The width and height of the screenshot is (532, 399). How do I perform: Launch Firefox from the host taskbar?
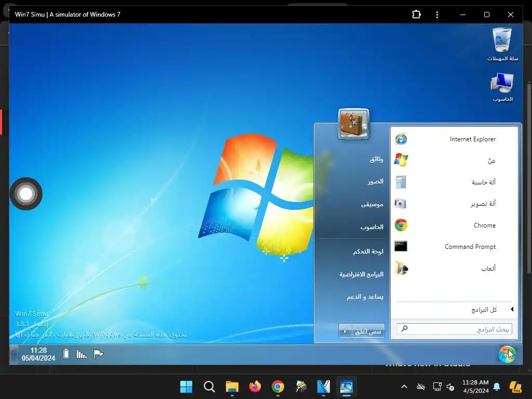[x=255, y=387]
